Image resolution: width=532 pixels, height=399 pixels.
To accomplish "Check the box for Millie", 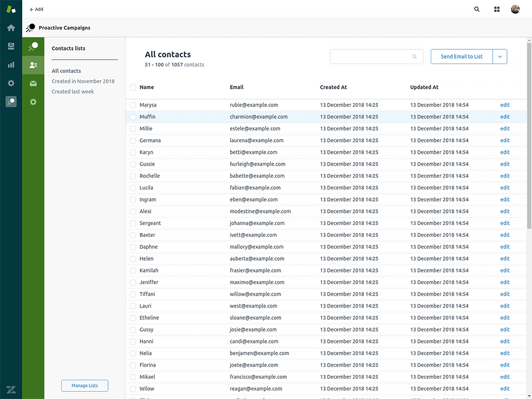I will [x=133, y=129].
